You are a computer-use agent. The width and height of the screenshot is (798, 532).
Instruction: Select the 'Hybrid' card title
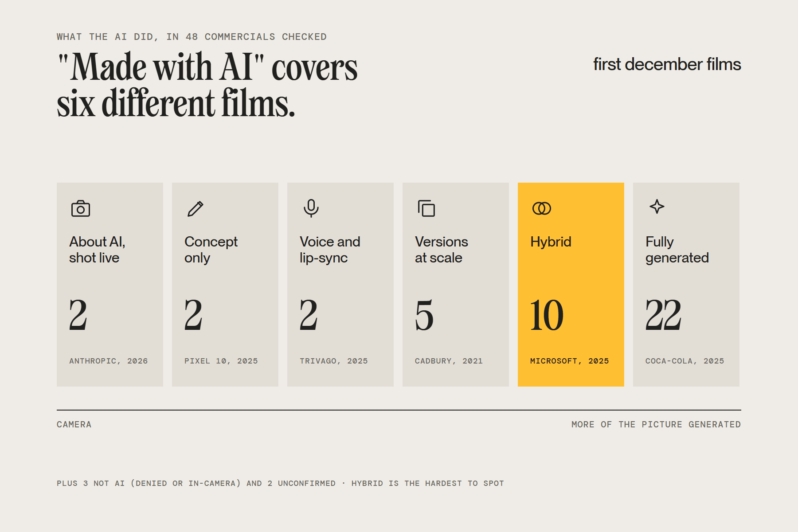click(x=551, y=242)
